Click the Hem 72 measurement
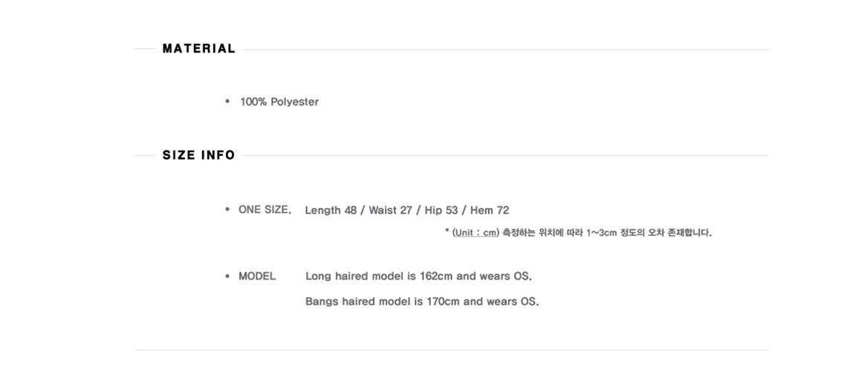Image resolution: width=868 pixels, height=386 pixels. click(489, 210)
